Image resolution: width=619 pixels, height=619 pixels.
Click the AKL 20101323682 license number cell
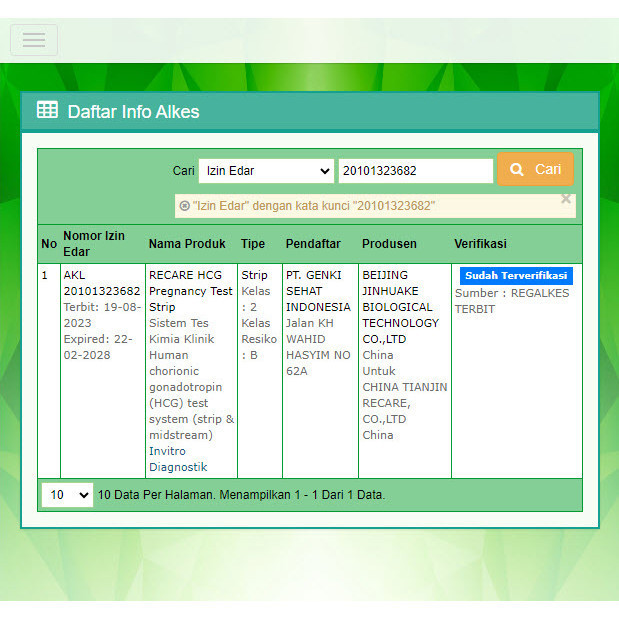pos(101,283)
